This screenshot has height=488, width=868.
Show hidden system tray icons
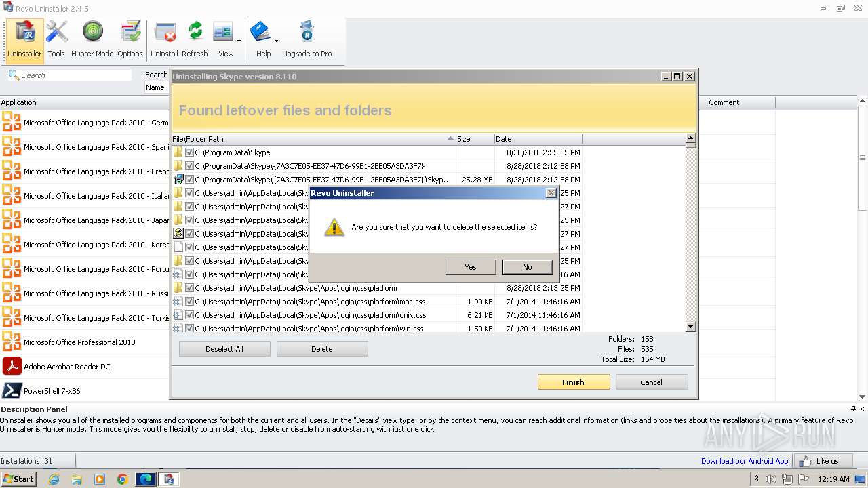coord(756,479)
